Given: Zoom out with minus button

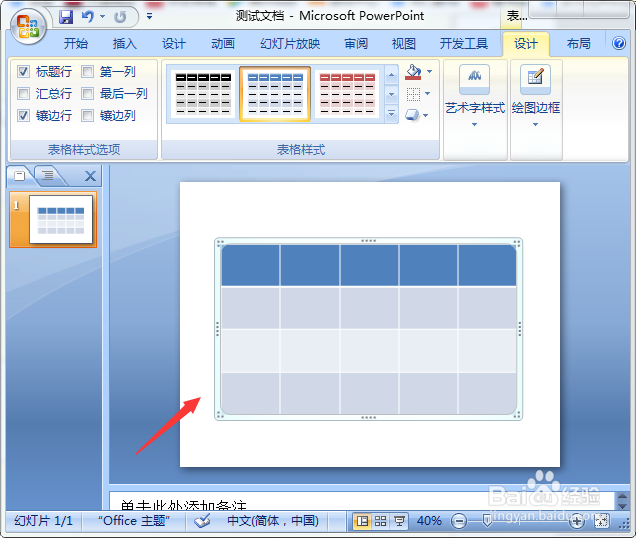Looking at the screenshot, I should pos(459,521).
